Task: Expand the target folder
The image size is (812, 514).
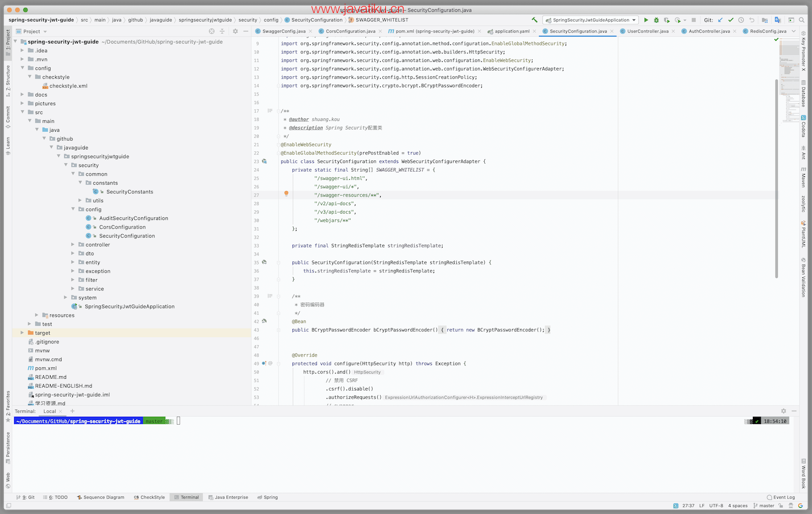Action: click(22, 333)
